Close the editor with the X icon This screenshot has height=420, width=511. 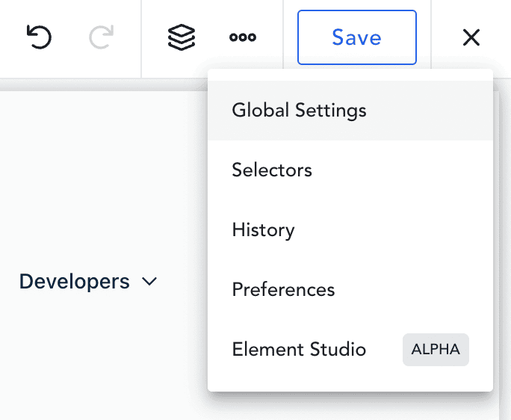pyautogui.click(x=471, y=37)
